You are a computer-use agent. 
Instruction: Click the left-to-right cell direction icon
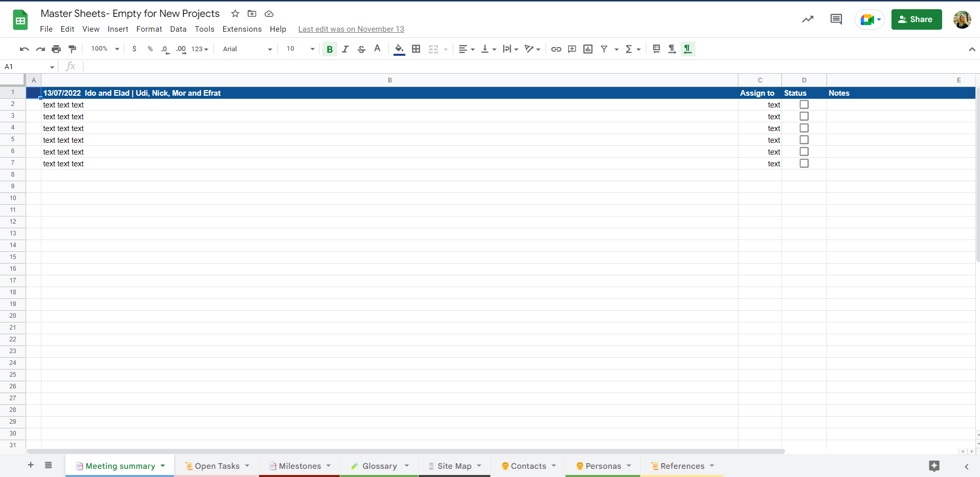point(672,49)
